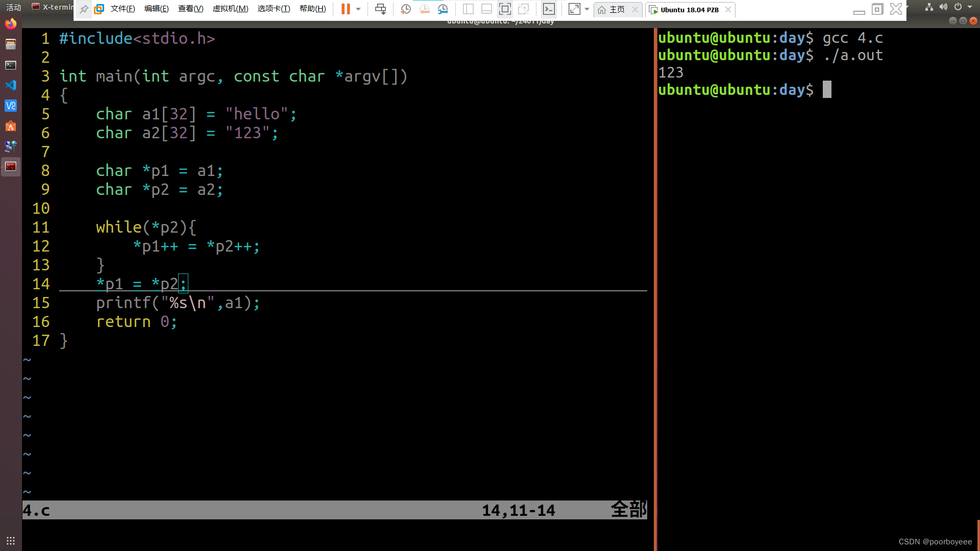Click the send Ctrl+Alt+Del toolbar icon
The image size is (980, 551).
point(380,9)
